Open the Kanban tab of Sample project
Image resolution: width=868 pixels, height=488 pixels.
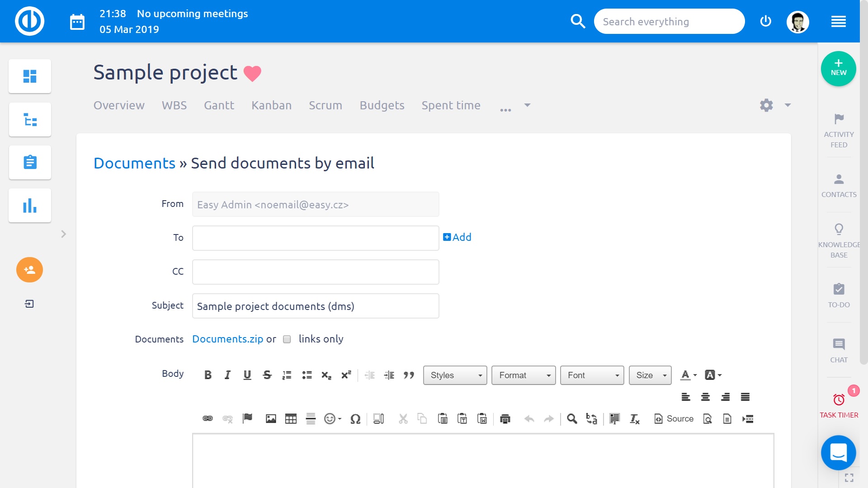point(271,105)
